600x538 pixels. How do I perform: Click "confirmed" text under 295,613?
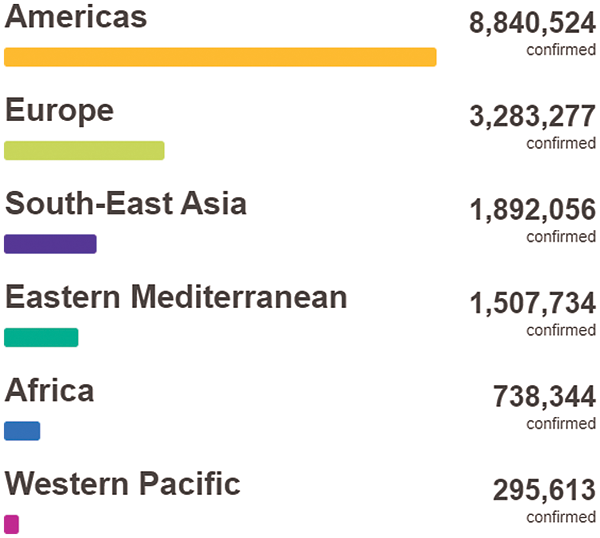coord(561,517)
